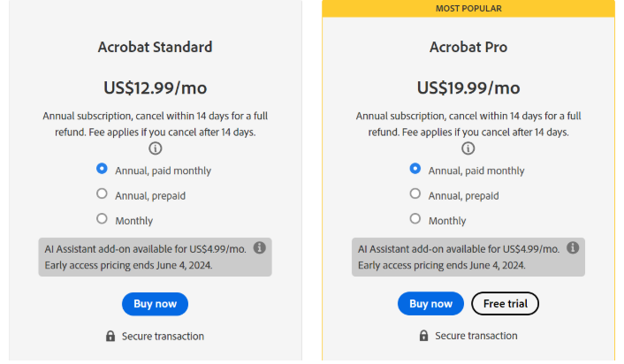Click the Most Popular yellow banner
The image size is (624, 364).
(469, 8)
